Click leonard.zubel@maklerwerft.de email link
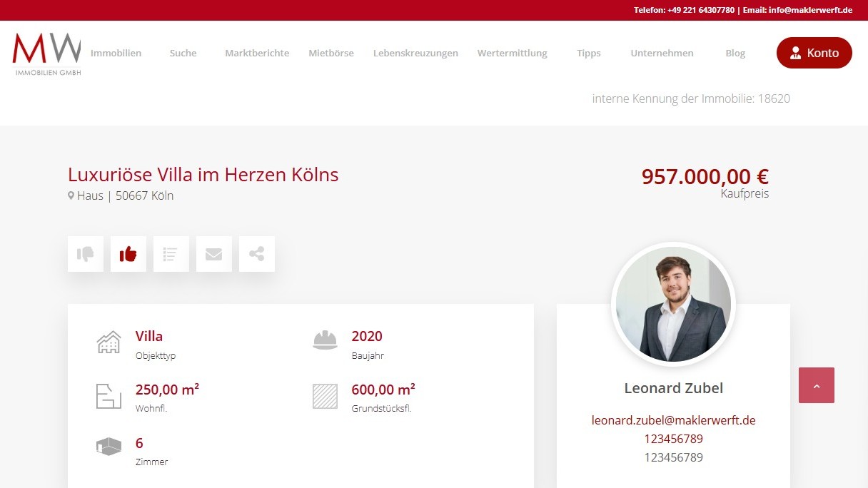The height and width of the screenshot is (488, 868). coord(673,420)
